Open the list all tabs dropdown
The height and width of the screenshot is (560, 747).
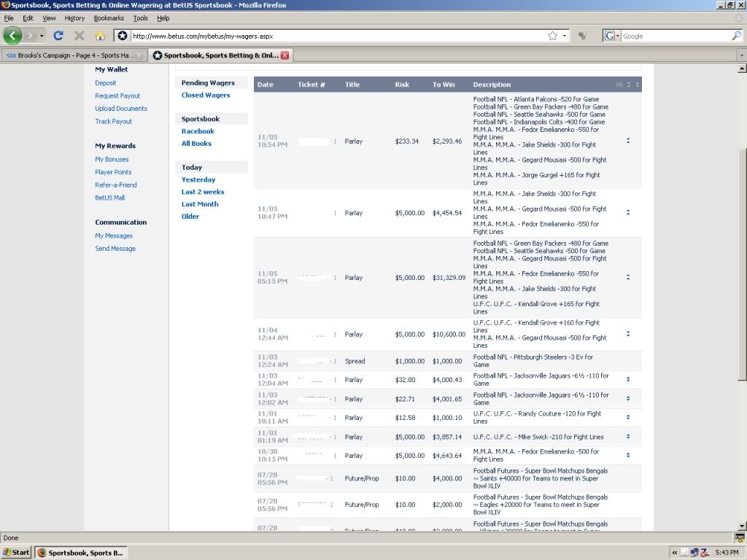[x=742, y=55]
